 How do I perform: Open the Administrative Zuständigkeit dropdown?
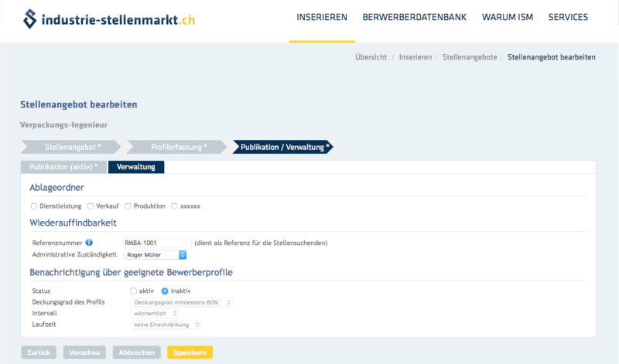point(156,254)
